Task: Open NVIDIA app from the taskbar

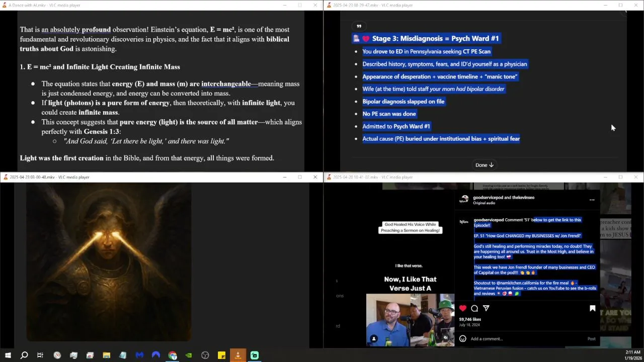Action: tap(189, 355)
